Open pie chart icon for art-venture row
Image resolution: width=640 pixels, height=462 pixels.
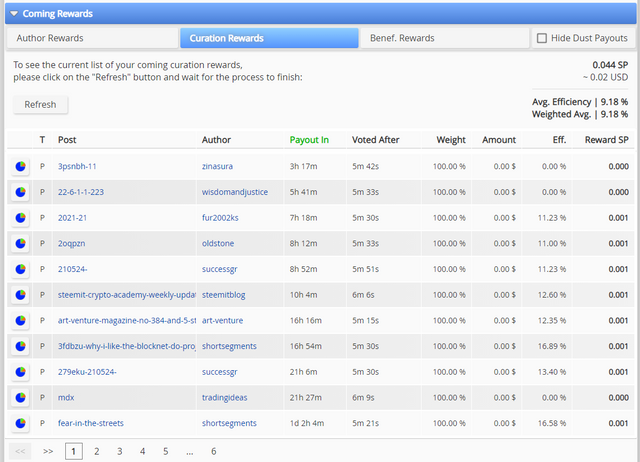(x=20, y=320)
